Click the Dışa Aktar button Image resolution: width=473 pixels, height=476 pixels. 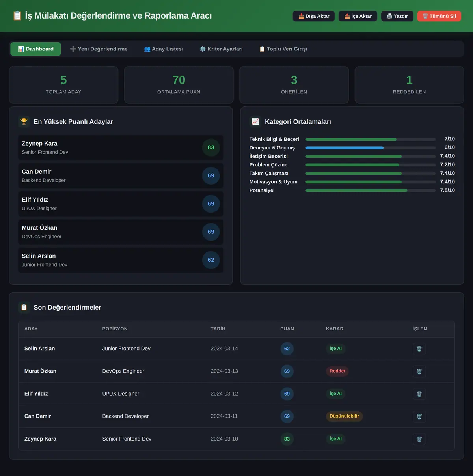[x=314, y=16]
